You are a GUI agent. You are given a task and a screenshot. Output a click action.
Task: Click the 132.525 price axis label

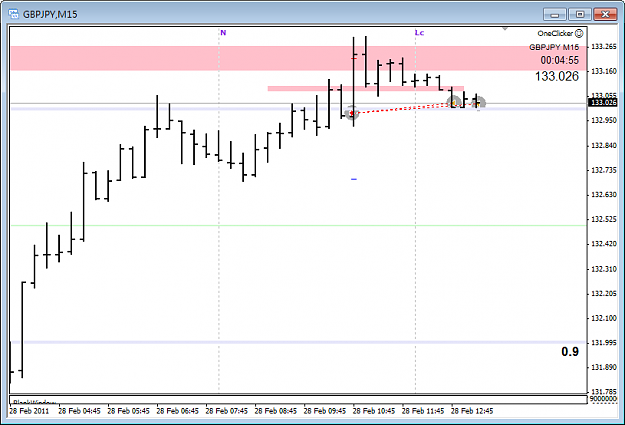[x=603, y=219]
